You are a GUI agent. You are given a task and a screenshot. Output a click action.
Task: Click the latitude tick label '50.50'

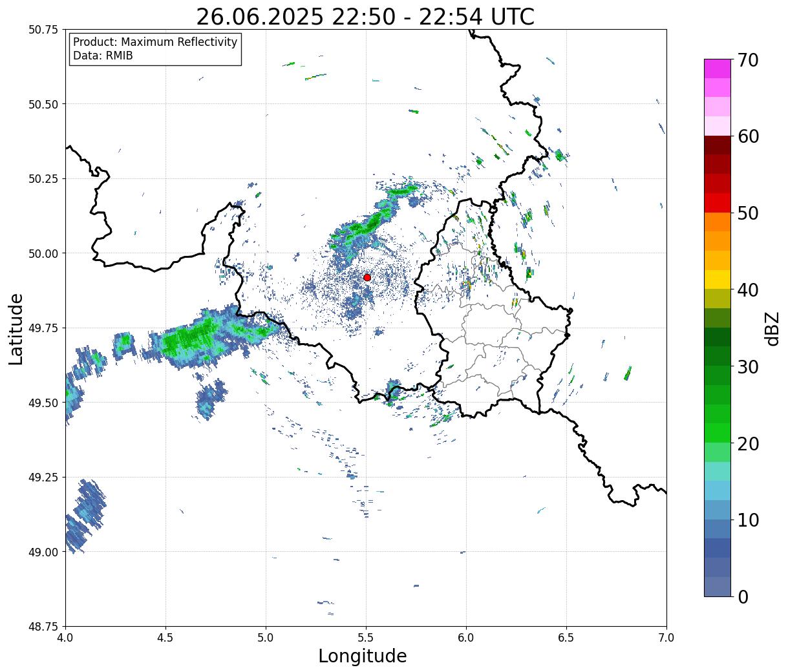tap(43, 104)
